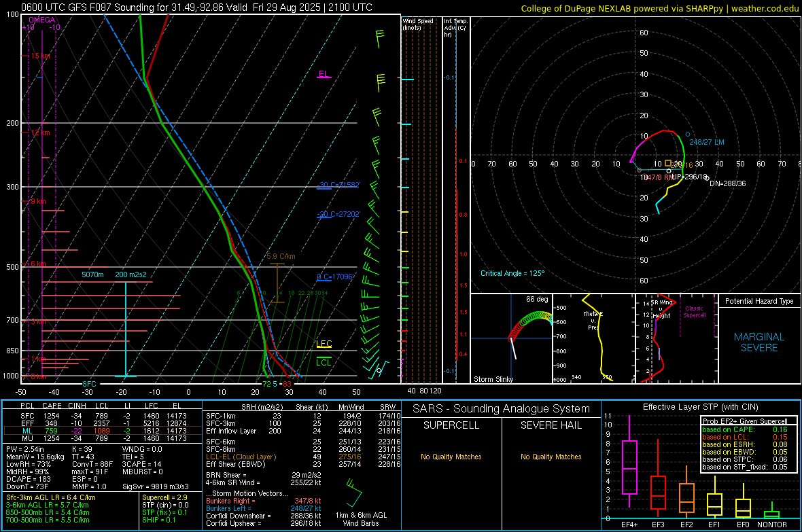Select the LCL-EL (Cloud Layer) row
The height and width of the screenshot is (532, 802).
pos(303,457)
